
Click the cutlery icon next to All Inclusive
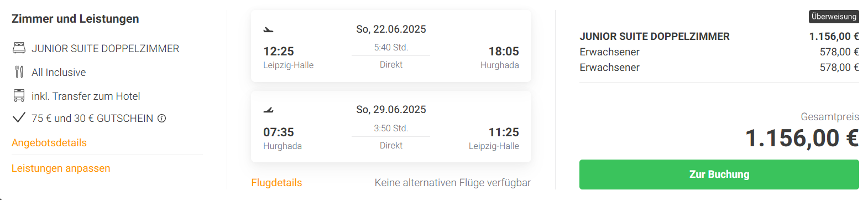[x=19, y=72]
